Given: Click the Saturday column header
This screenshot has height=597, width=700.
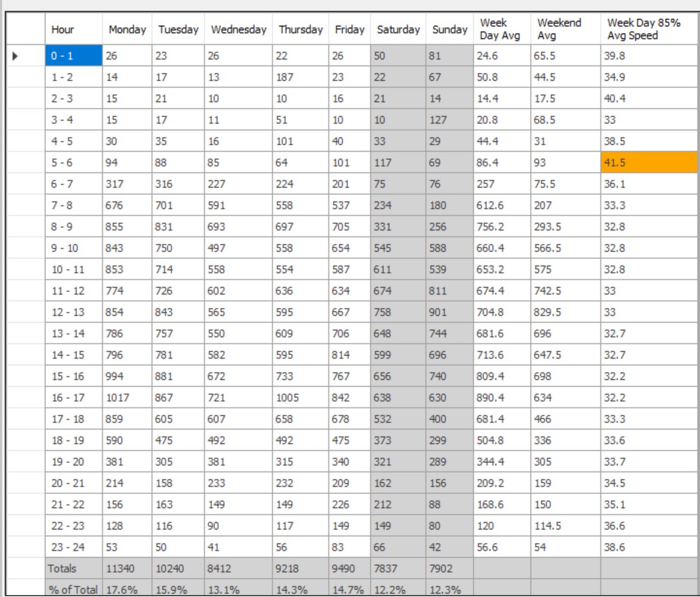Looking at the screenshot, I should pyautogui.click(x=398, y=30).
